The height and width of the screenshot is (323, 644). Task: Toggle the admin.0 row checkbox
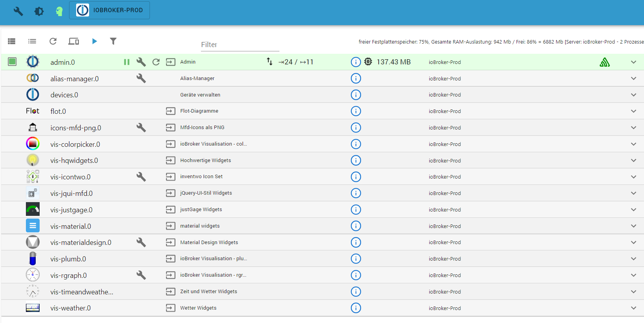click(12, 62)
